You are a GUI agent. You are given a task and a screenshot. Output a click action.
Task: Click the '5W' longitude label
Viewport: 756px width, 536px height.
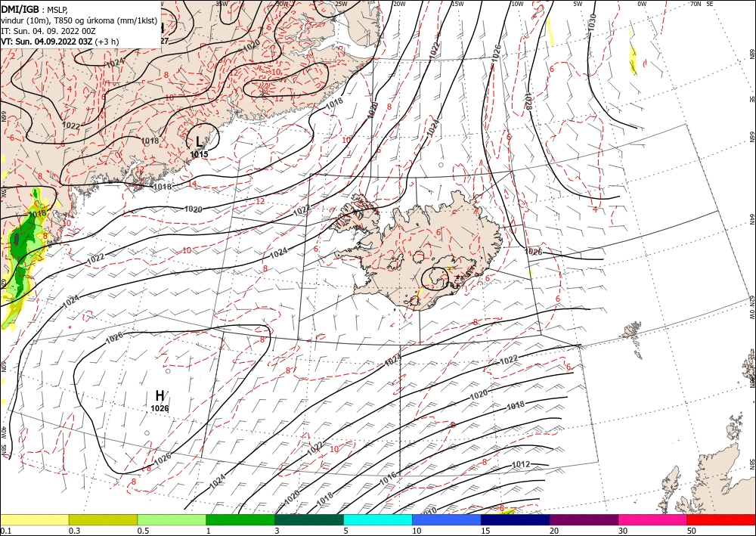click(578, 4)
